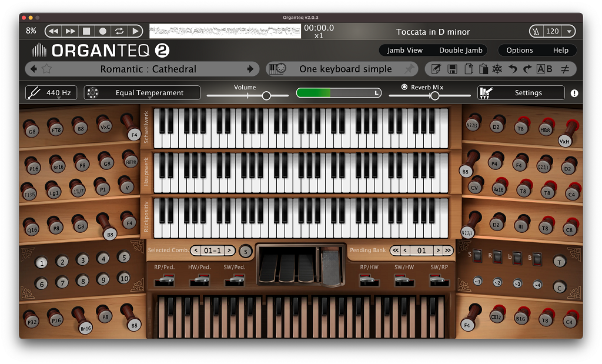Toggle the Q16 stop knob

pyautogui.click(x=32, y=229)
